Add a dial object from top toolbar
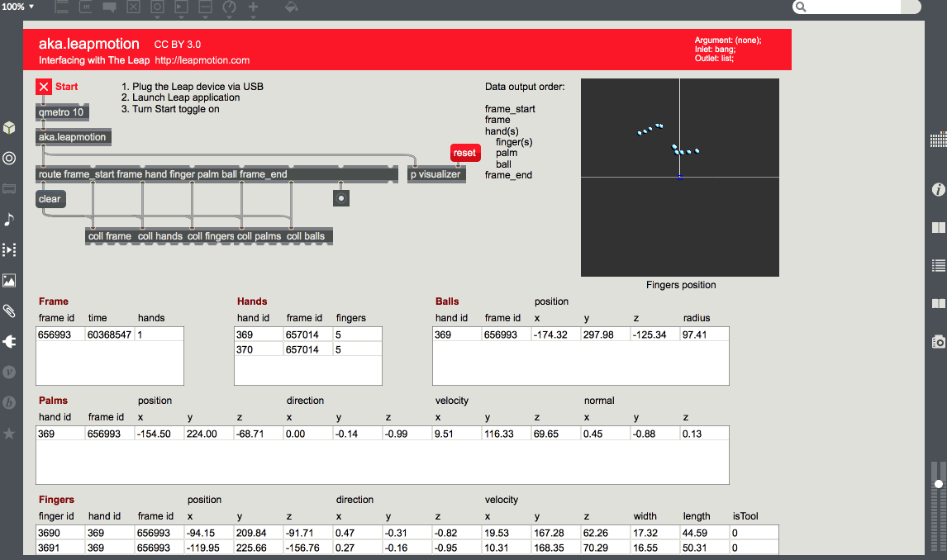This screenshot has width=947, height=560. (230, 7)
